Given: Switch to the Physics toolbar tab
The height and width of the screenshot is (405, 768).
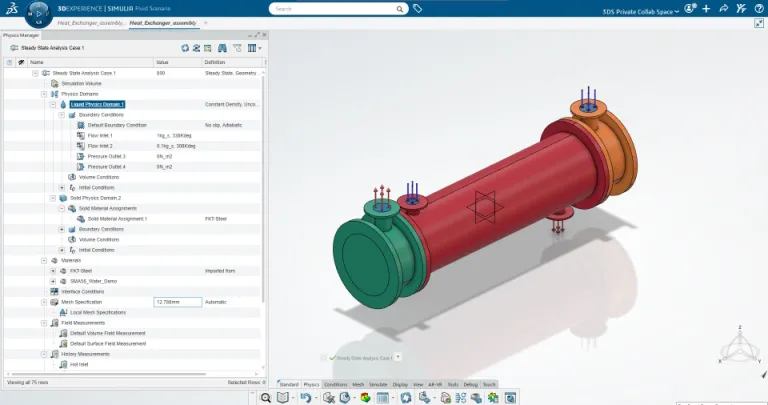Looking at the screenshot, I should pos(311,384).
